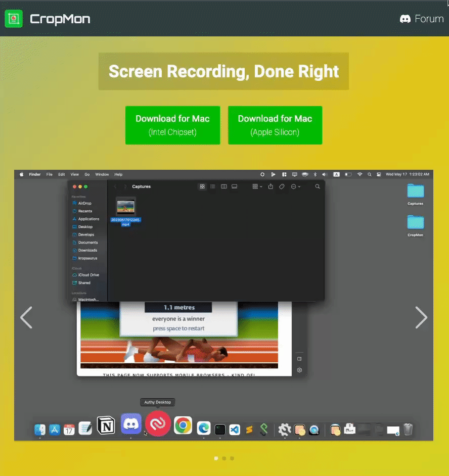The image size is (449, 476).
Task: Click the browser sidebar settings gear icon
Action: click(x=299, y=370)
